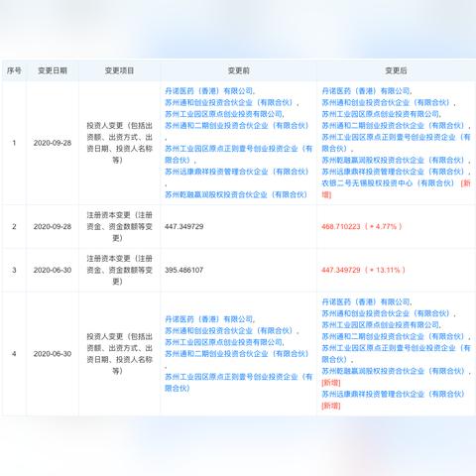Open 苏州工业园区原点正则壹号创业投资企业 in row 4 变更前
The image size is (476, 476).
point(238,383)
